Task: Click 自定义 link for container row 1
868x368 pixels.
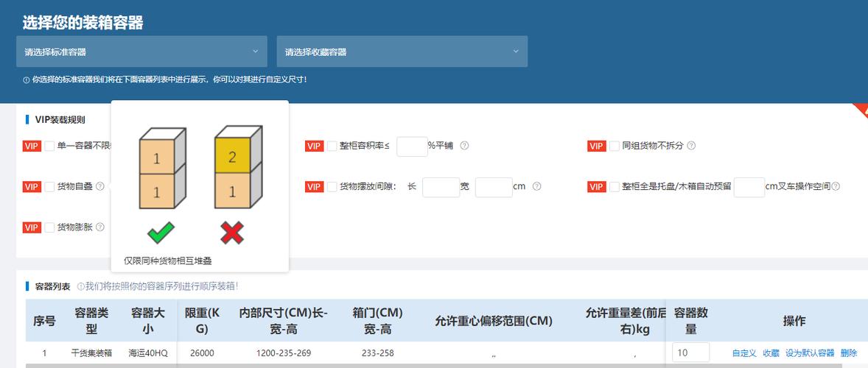Action: (x=744, y=353)
